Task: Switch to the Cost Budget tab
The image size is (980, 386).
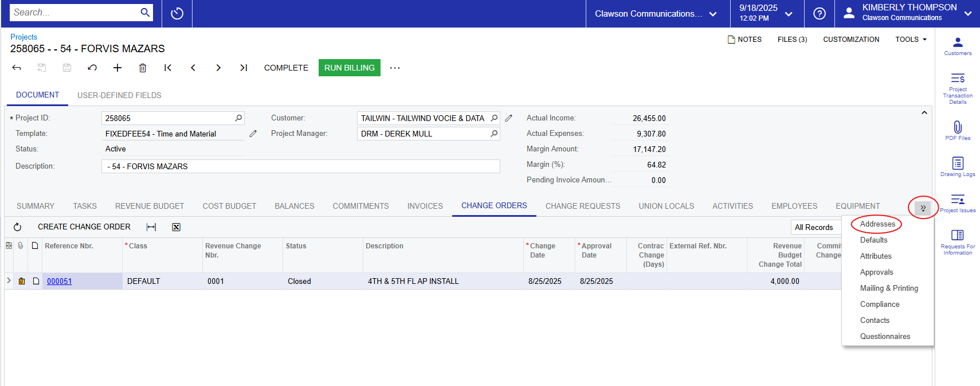Action: [x=229, y=206]
